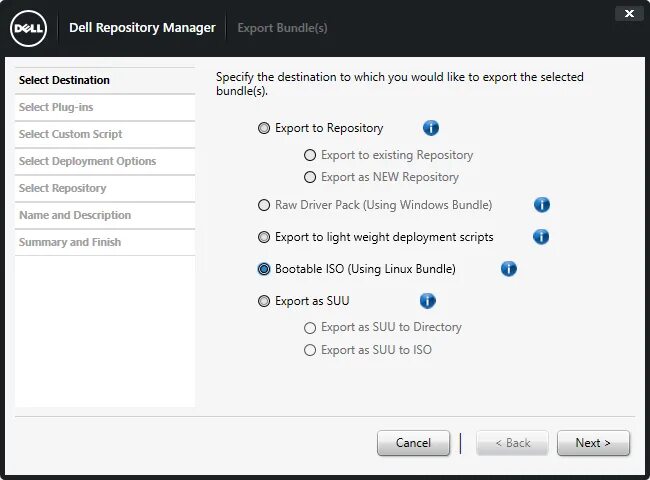Viewport: 650px width, 480px height.
Task: Click the Dell logo icon
Action: pyautogui.click(x=27, y=28)
